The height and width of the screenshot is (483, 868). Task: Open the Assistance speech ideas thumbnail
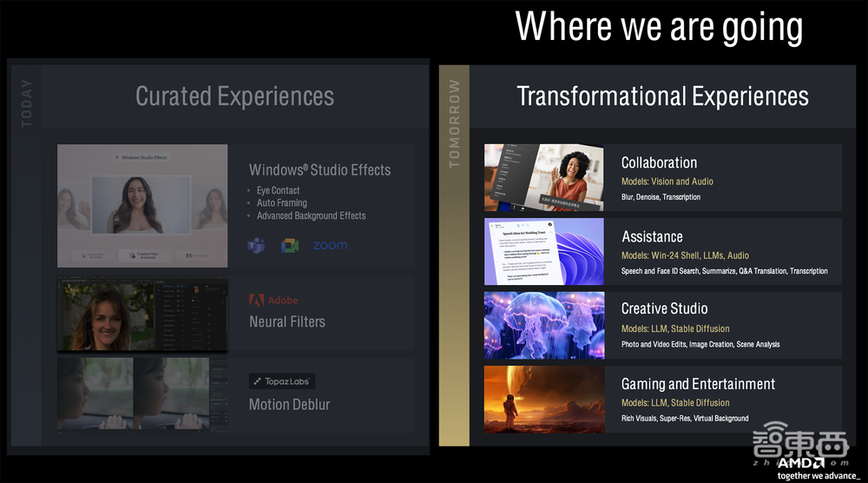point(544,251)
